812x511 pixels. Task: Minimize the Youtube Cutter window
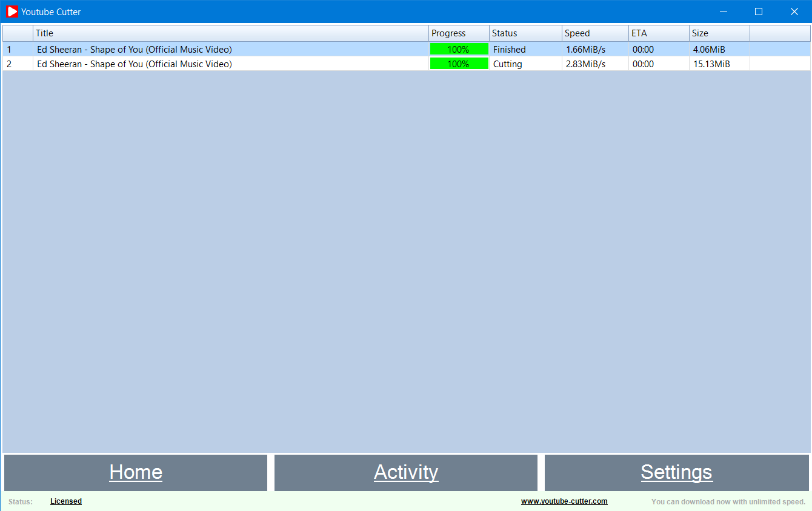tap(723, 12)
